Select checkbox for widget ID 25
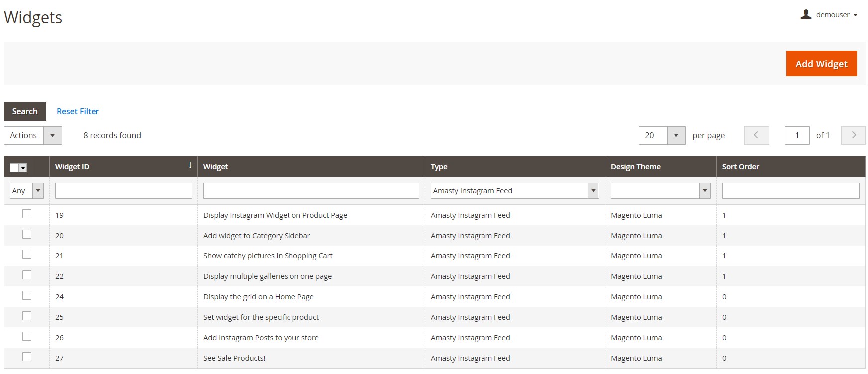 pyautogui.click(x=27, y=316)
